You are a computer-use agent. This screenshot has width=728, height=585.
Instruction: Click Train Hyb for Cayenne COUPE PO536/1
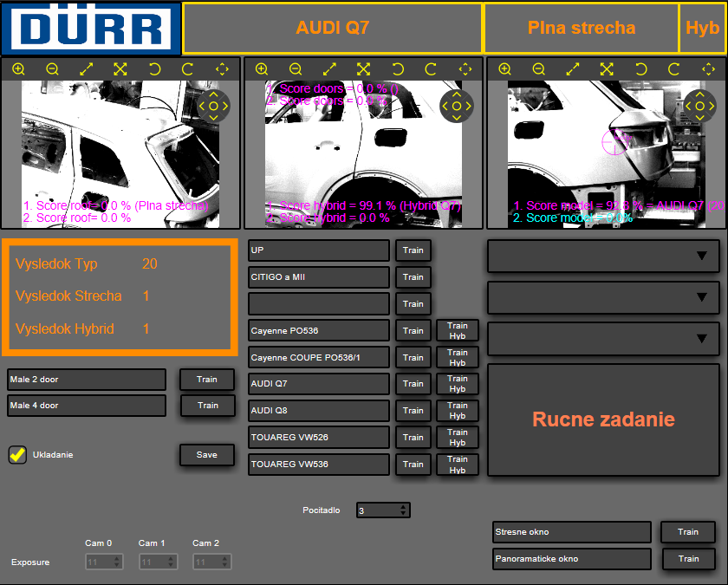click(x=458, y=357)
